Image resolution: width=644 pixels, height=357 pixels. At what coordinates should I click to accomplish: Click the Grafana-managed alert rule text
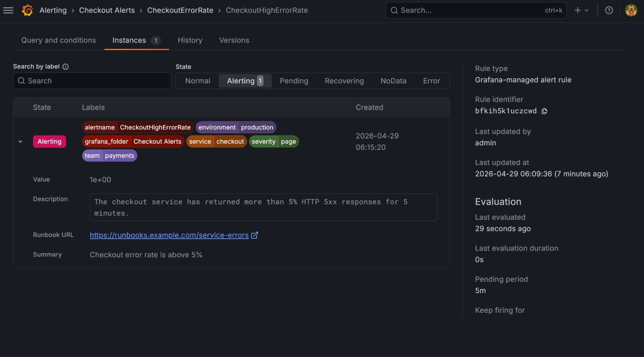pos(523,80)
